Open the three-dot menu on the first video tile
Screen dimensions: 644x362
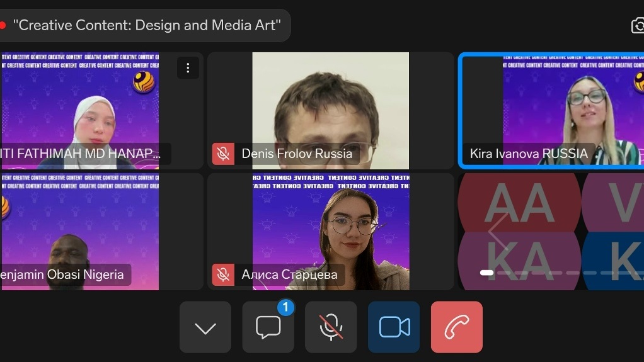[188, 68]
